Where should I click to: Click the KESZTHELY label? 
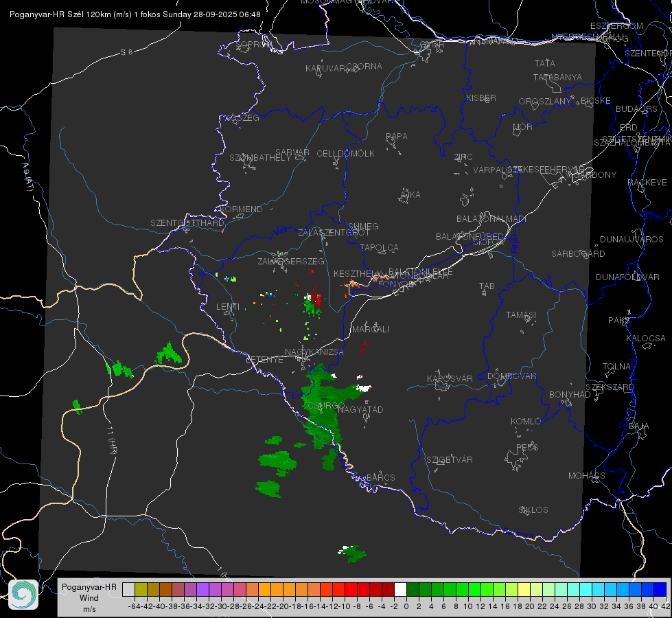[356, 273]
